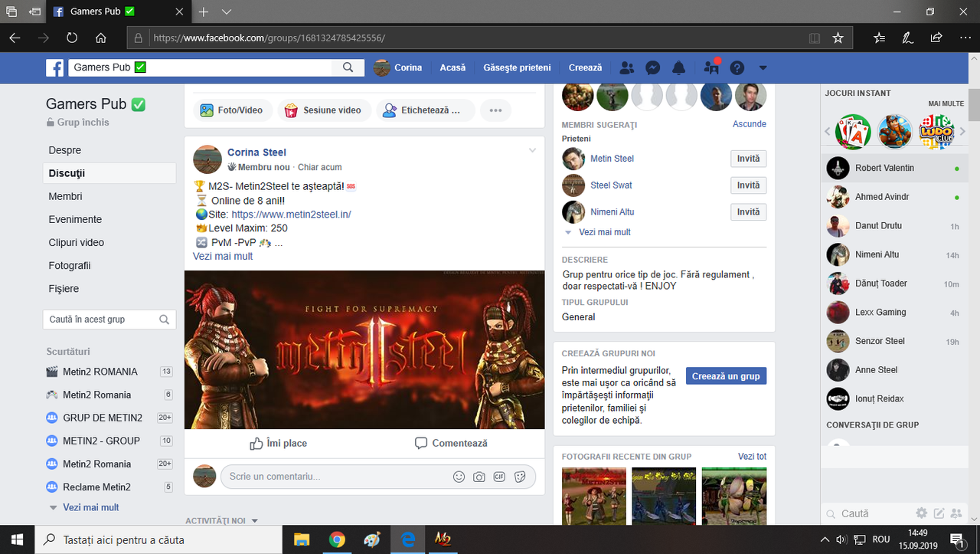980x554 pixels.
Task: Open the metin2steel.in site link
Action: click(291, 215)
